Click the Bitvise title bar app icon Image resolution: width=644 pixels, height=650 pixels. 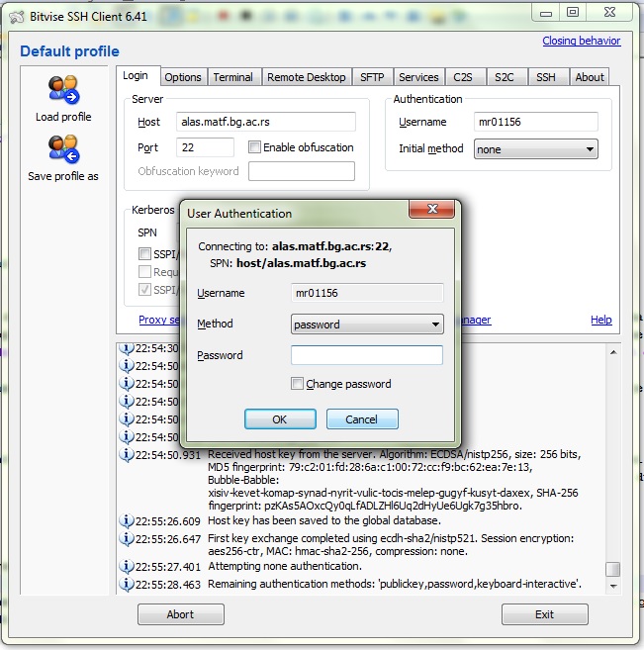[17, 17]
